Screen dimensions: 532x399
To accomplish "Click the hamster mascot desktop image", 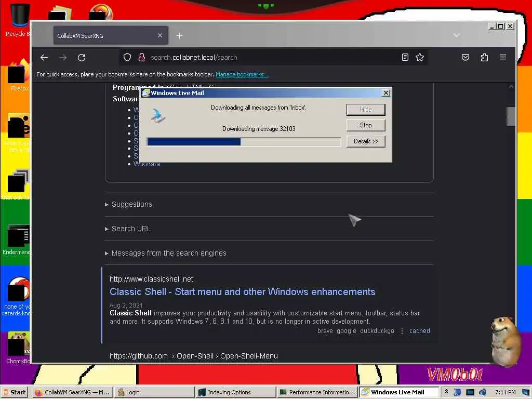I will [505, 341].
